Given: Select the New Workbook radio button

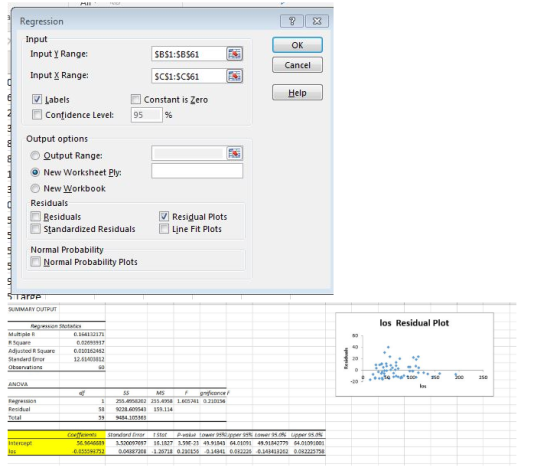Looking at the screenshot, I should point(35,188).
